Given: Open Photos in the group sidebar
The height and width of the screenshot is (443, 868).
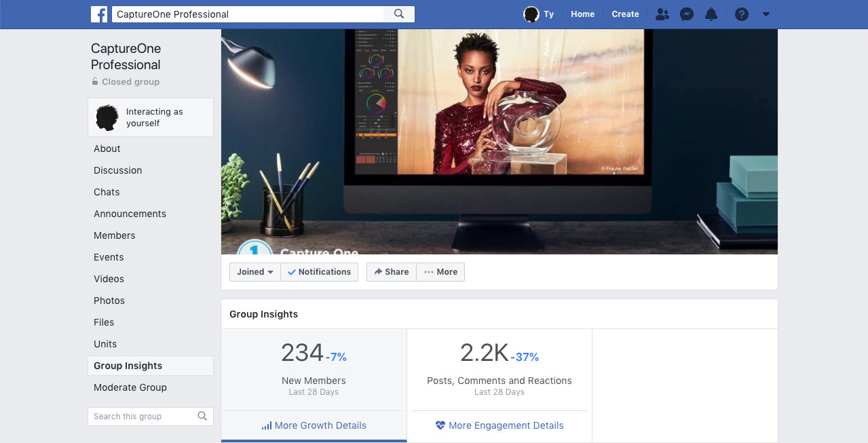Looking at the screenshot, I should [109, 301].
